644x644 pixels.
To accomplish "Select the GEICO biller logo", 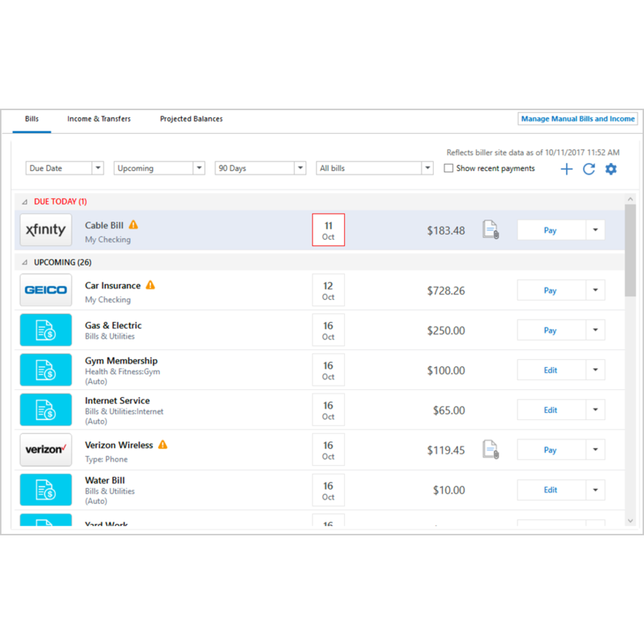I will (46, 290).
